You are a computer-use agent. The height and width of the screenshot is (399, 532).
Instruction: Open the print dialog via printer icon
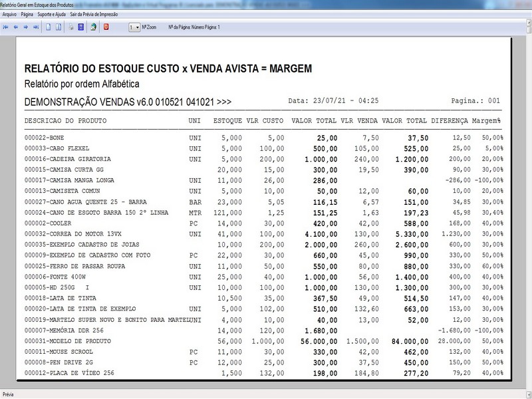click(70, 27)
